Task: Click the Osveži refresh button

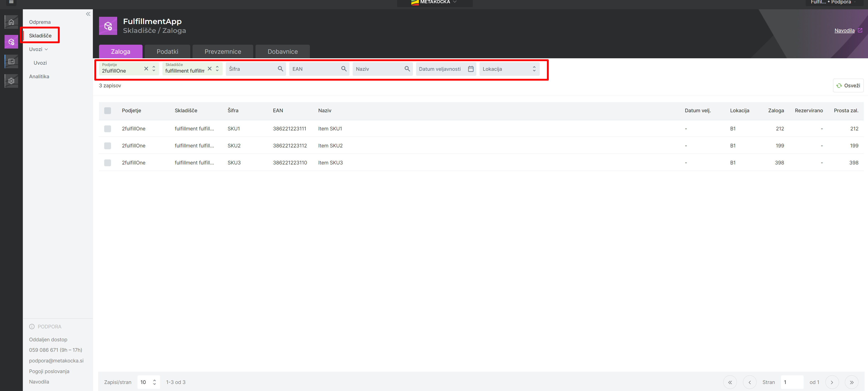Action: 848,86
